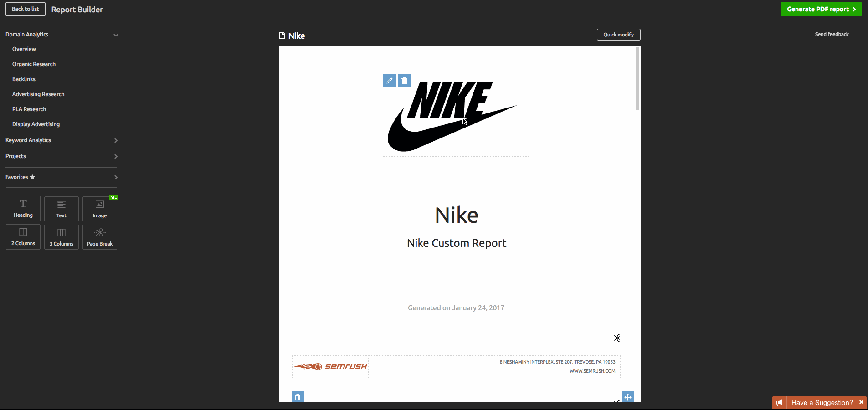Open Send feedback link

(x=832, y=34)
